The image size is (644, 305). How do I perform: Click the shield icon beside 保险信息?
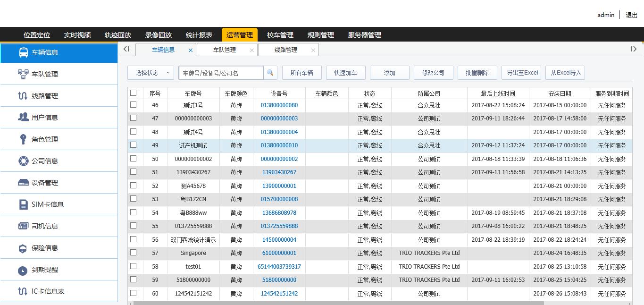(x=23, y=248)
